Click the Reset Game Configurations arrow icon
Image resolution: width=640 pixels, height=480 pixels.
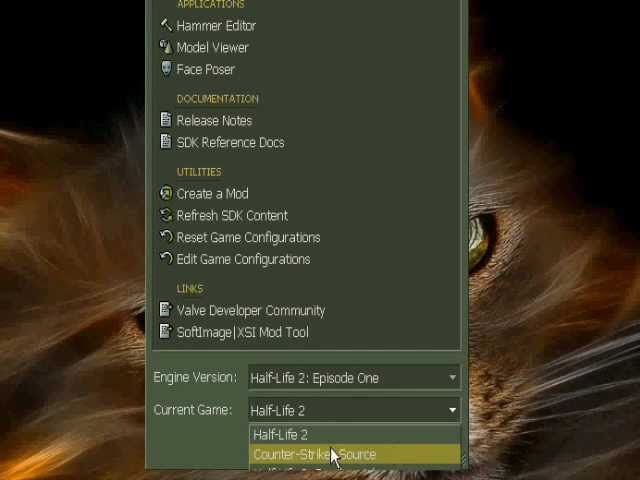(x=166, y=236)
